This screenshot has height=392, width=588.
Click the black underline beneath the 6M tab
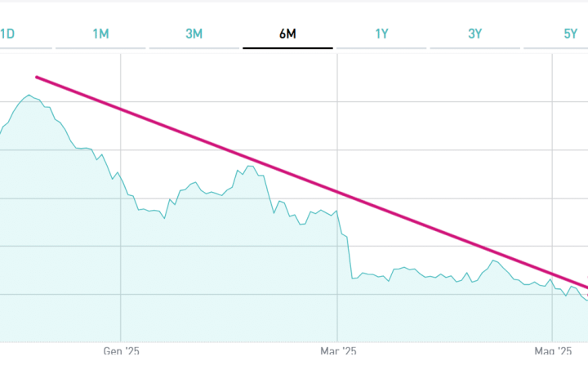(287, 48)
